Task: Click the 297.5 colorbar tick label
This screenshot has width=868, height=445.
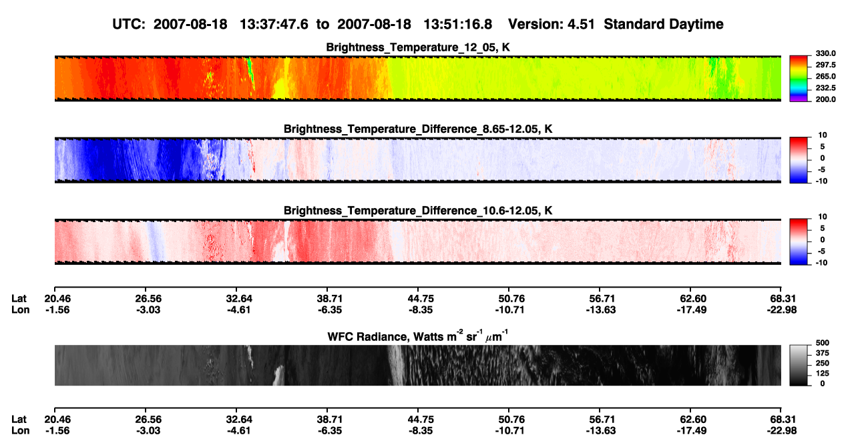Action: [x=825, y=65]
